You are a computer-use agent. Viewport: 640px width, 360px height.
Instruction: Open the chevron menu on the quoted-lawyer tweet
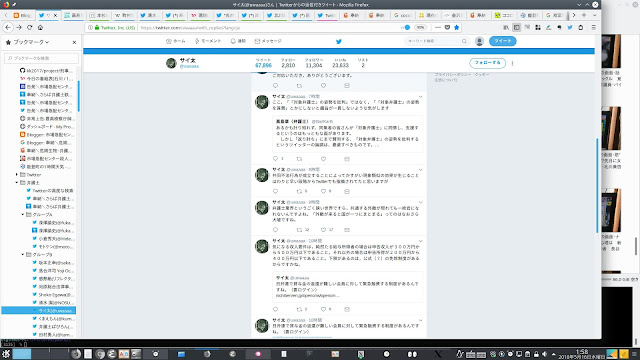coord(420,97)
